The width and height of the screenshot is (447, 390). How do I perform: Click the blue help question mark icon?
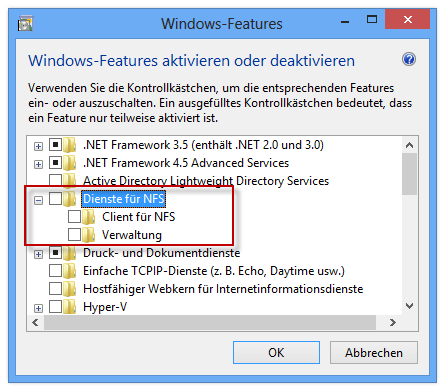coord(409,60)
